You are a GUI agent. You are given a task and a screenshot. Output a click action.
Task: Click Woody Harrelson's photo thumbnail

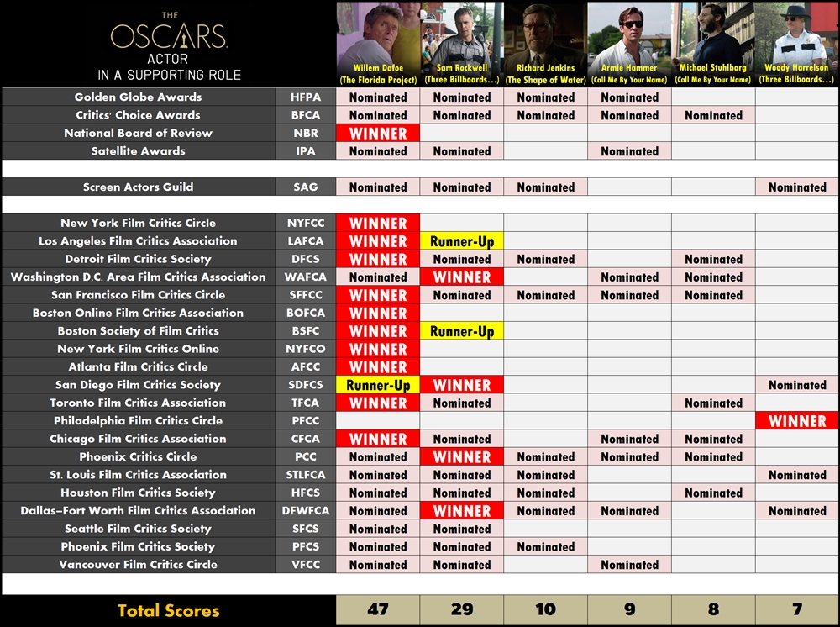(x=796, y=44)
